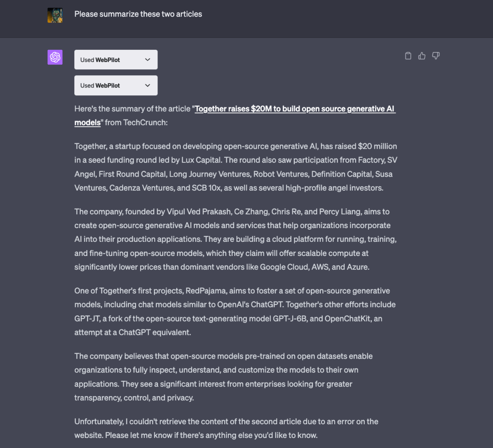Image resolution: width=493 pixels, height=448 pixels.
Task: Expand the second Used WebPilot box
Action: point(115,85)
